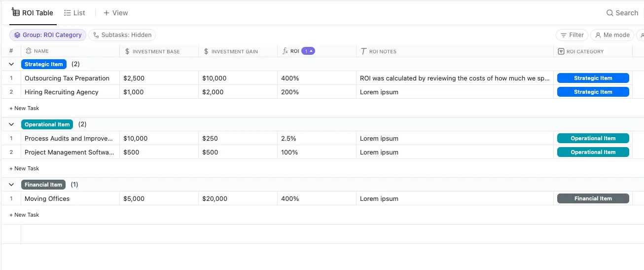Click New Task under Financial Item group
This screenshot has height=270, width=644.
pyautogui.click(x=24, y=215)
